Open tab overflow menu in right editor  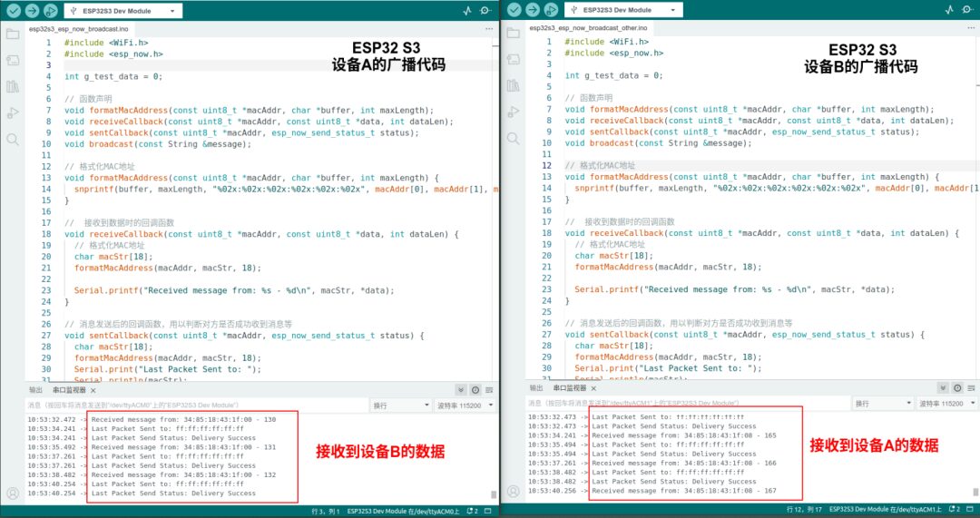tap(971, 28)
